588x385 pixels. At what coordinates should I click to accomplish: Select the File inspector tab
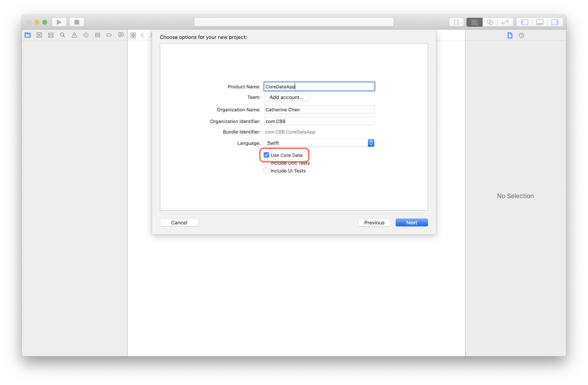point(510,35)
